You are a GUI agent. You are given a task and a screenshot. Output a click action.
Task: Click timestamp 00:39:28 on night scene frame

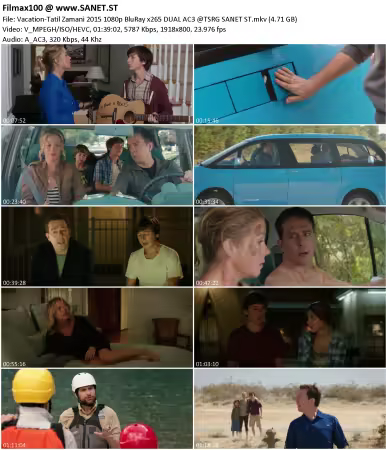pyautogui.click(x=14, y=283)
